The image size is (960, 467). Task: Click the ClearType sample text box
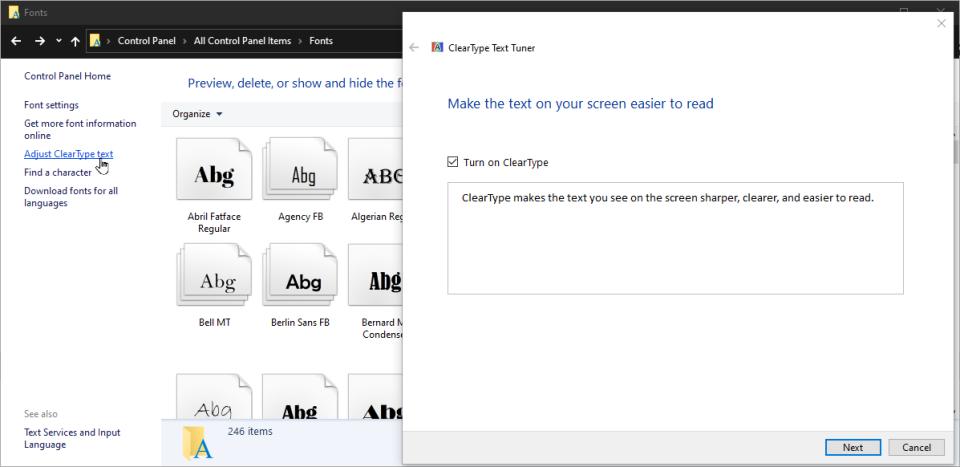coord(675,238)
